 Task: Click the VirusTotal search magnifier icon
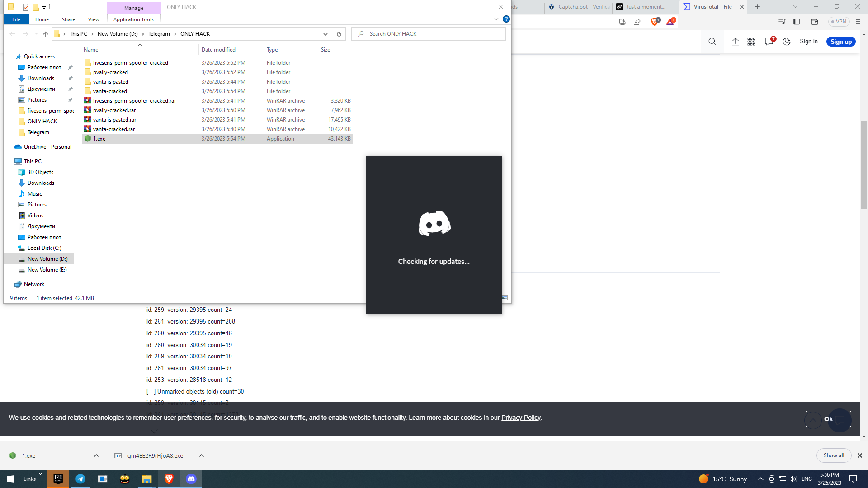pos(712,42)
